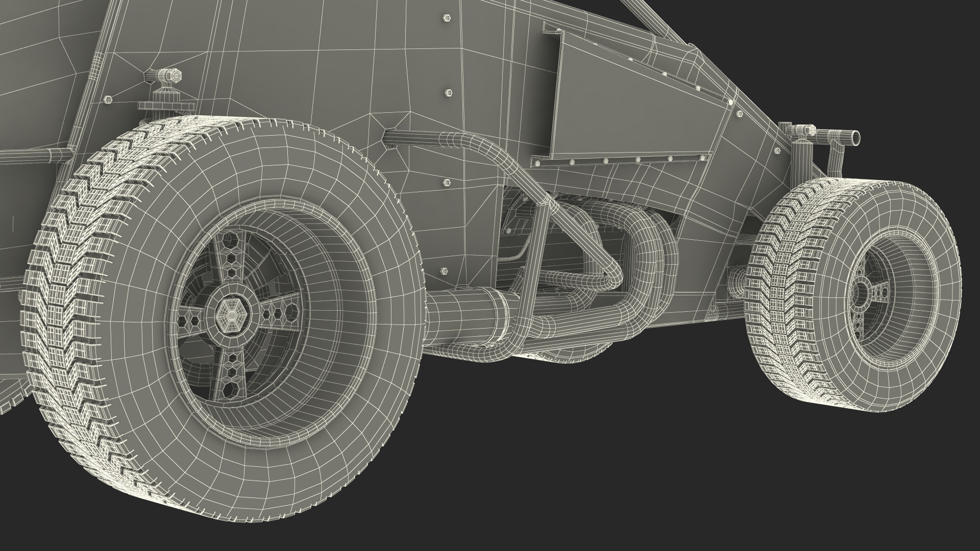Select the open tube end near small wheel
The width and height of the screenshot is (980, 551).
tap(855, 137)
